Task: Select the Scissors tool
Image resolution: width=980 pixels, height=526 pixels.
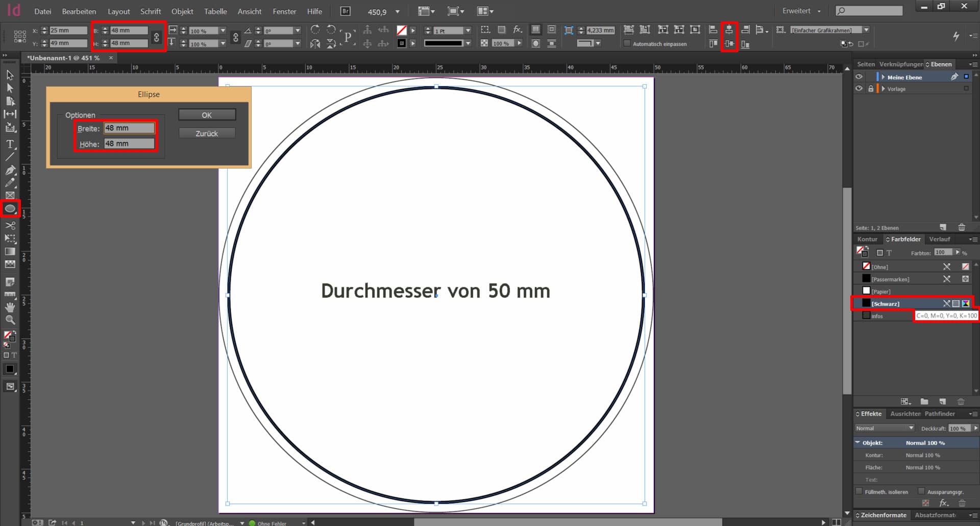Action: click(10, 226)
